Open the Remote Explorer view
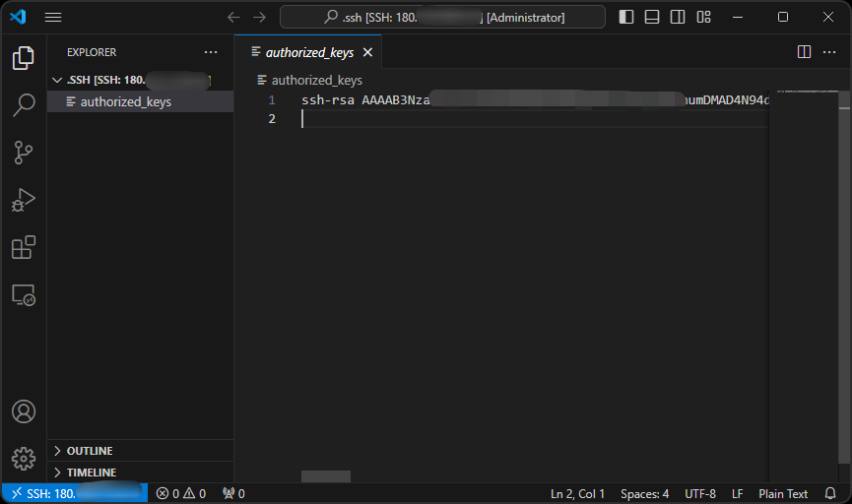852x504 pixels. pos(24,294)
